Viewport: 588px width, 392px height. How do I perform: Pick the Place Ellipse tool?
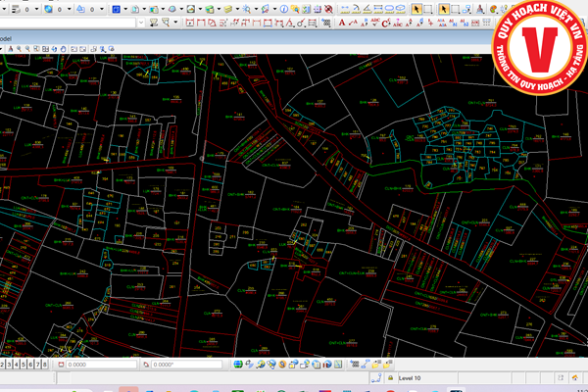[x=388, y=8]
